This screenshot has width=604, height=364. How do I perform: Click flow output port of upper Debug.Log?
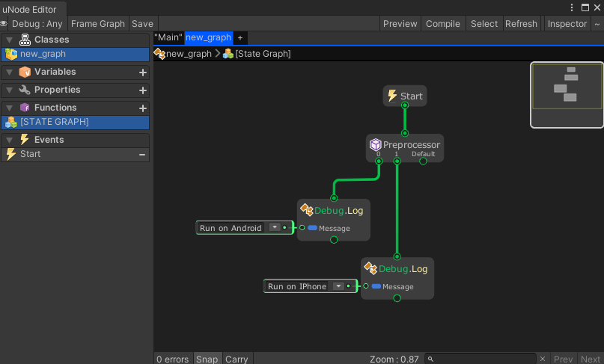pyautogui.click(x=334, y=240)
